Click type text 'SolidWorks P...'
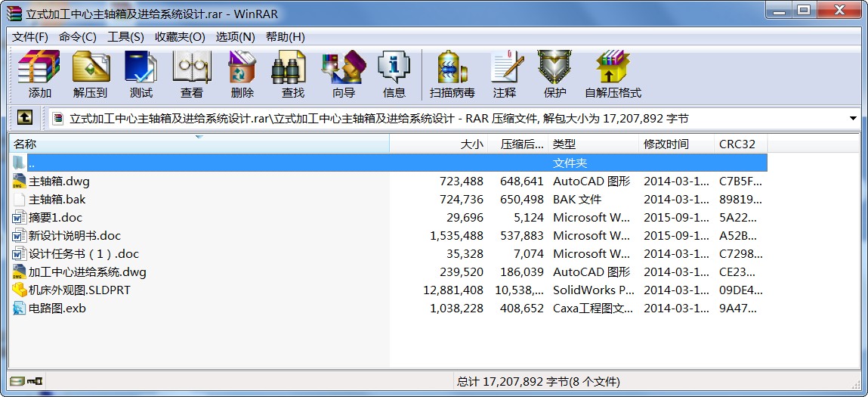 click(x=594, y=290)
